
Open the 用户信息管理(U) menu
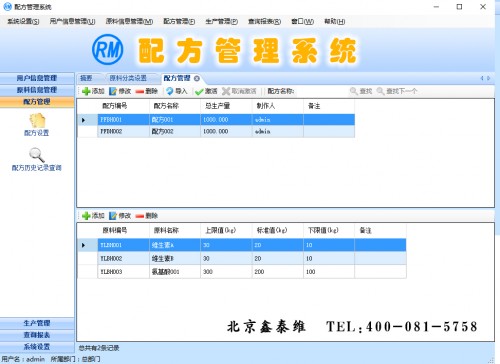click(72, 22)
